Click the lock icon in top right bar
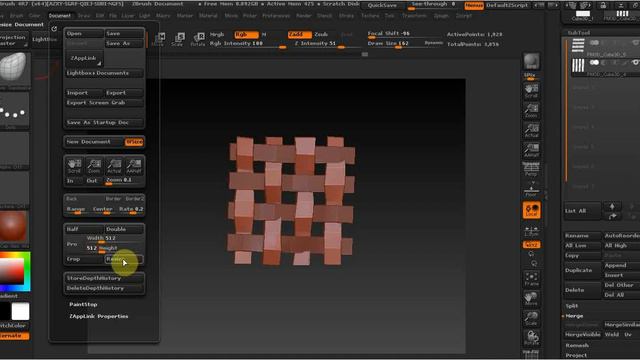 click(603, 6)
